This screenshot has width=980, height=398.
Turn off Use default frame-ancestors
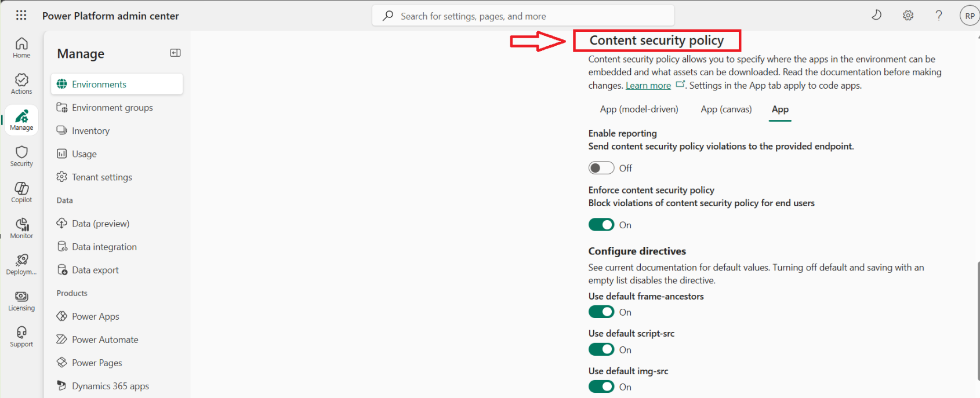(601, 312)
